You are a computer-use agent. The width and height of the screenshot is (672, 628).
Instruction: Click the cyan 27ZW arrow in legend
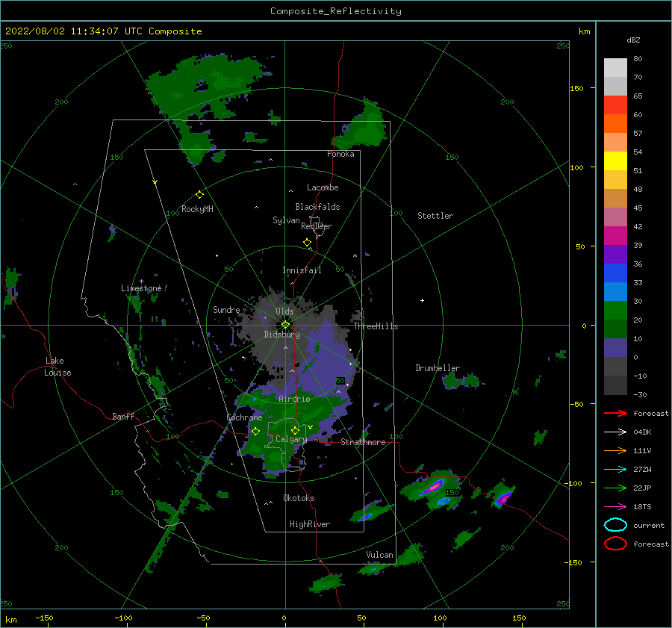pyautogui.click(x=615, y=469)
